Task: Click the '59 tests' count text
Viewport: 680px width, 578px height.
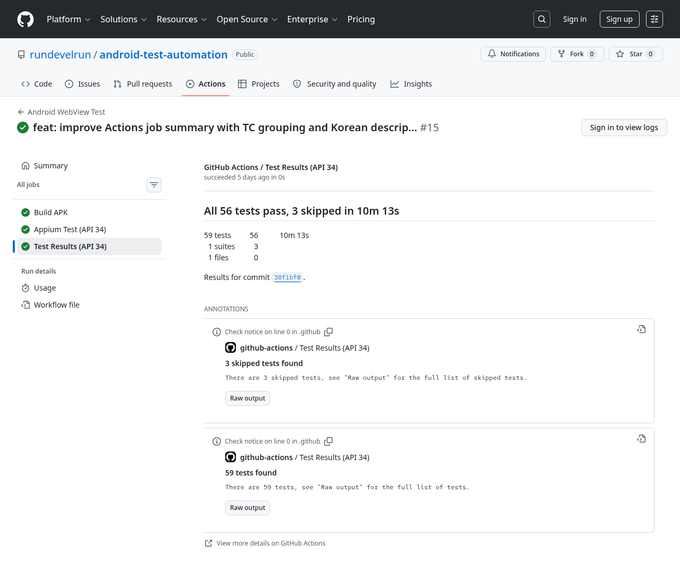Action: click(217, 235)
